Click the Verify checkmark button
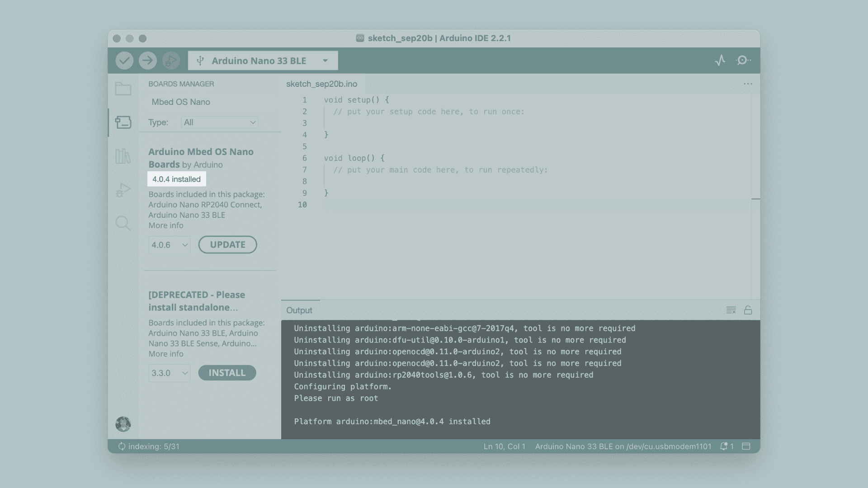868x488 pixels. tap(124, 61)
